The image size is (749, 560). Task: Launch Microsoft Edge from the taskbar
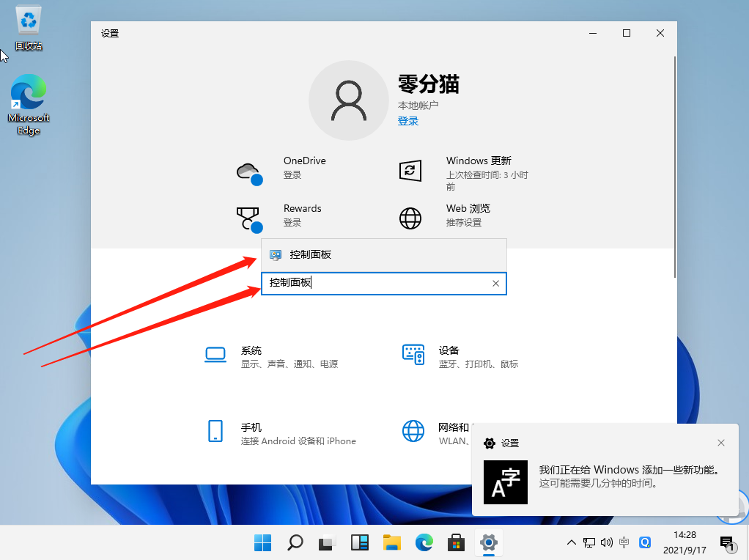pos(424,543)
